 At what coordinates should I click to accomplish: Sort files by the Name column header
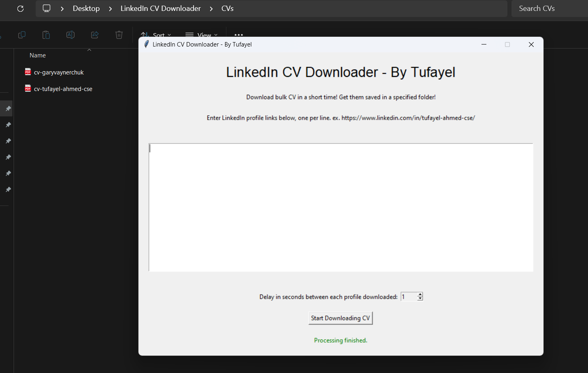click(38, 55)
